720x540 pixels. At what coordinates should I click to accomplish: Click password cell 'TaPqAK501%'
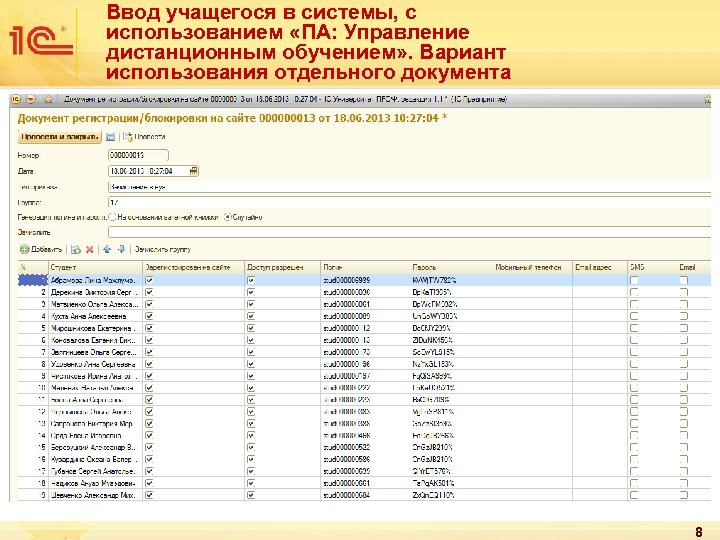click(433, 483)
